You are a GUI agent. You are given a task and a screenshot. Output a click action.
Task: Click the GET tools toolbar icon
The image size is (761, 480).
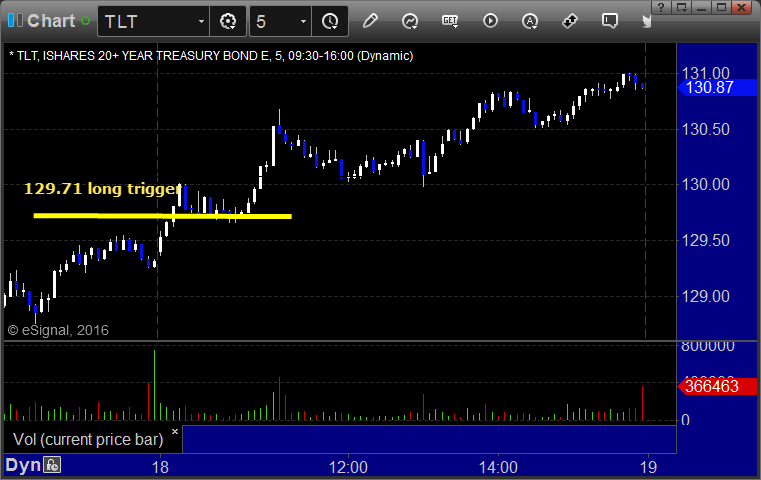[x=450, y=21]
